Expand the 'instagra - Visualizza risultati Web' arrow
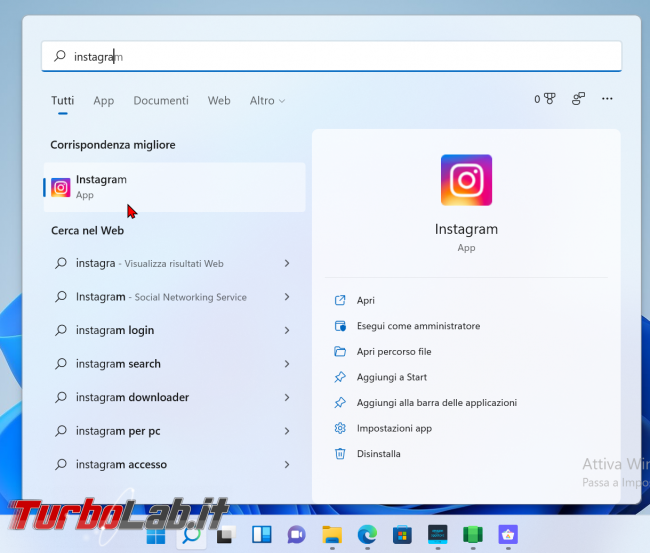This screenshot has width=650, height=553. coord(287,263)
